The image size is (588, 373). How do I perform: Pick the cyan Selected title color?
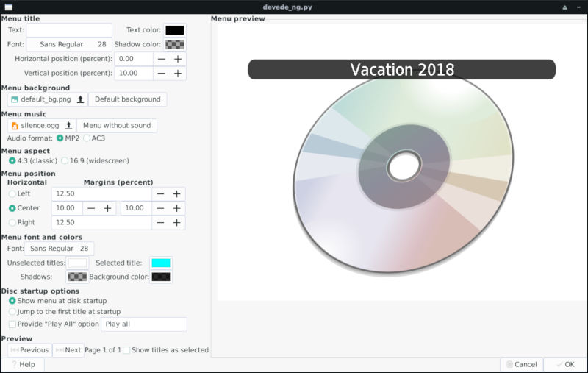coord(160,263)
